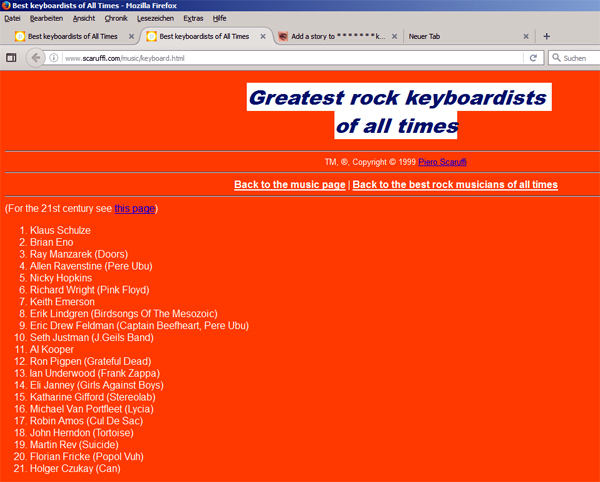Click favicon of the Add a story tab
The height and width of the screenshot is (482, 600).
283,36
